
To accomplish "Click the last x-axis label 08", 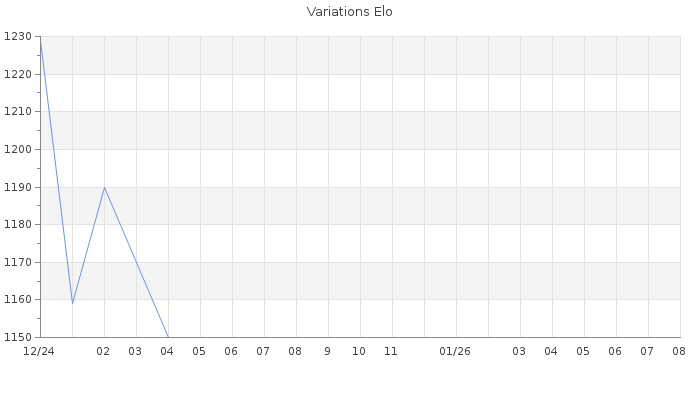I will 679,352.
